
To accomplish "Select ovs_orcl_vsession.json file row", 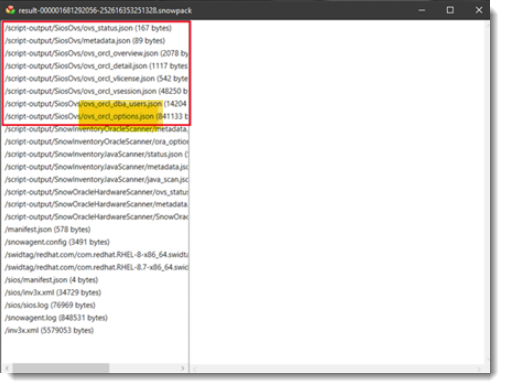I will pyautogui.click(x=96, y=91).
